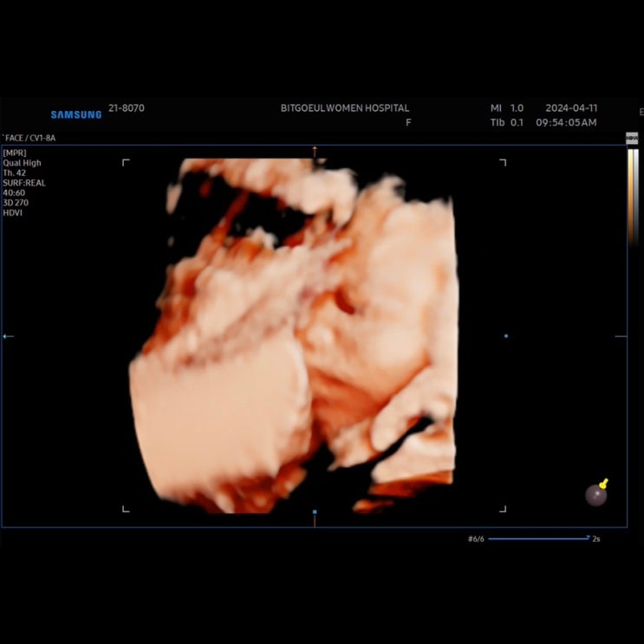The width and height of the screenshot is (644, 644).
Task: Select the left edge axis arrow marker
Action: pyautogui.click(x=8, y=336)
